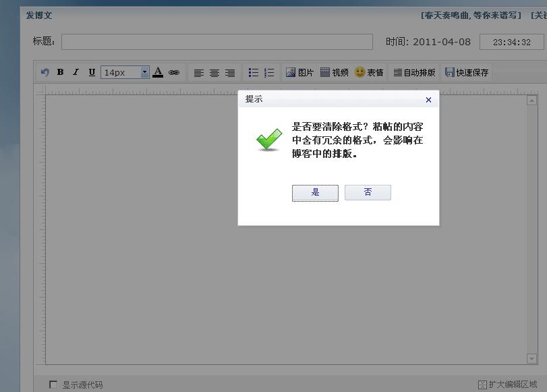Insert a video via 视频

tap(334, 72)
